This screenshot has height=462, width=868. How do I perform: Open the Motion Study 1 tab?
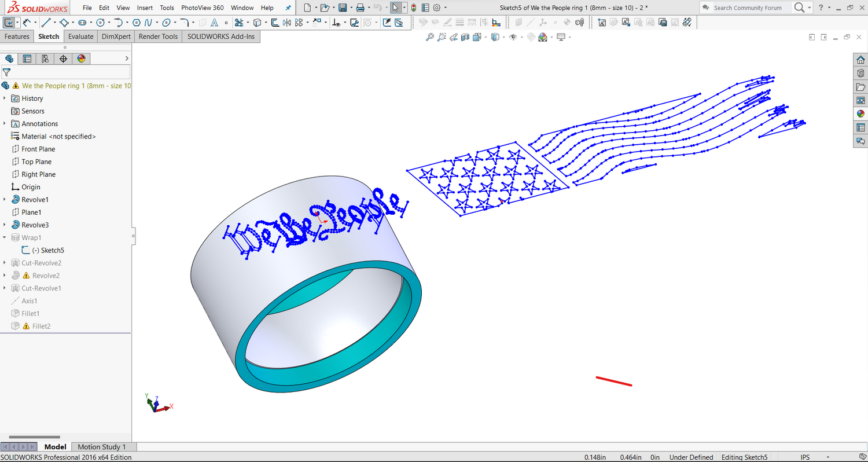click(x=101, y=447)
